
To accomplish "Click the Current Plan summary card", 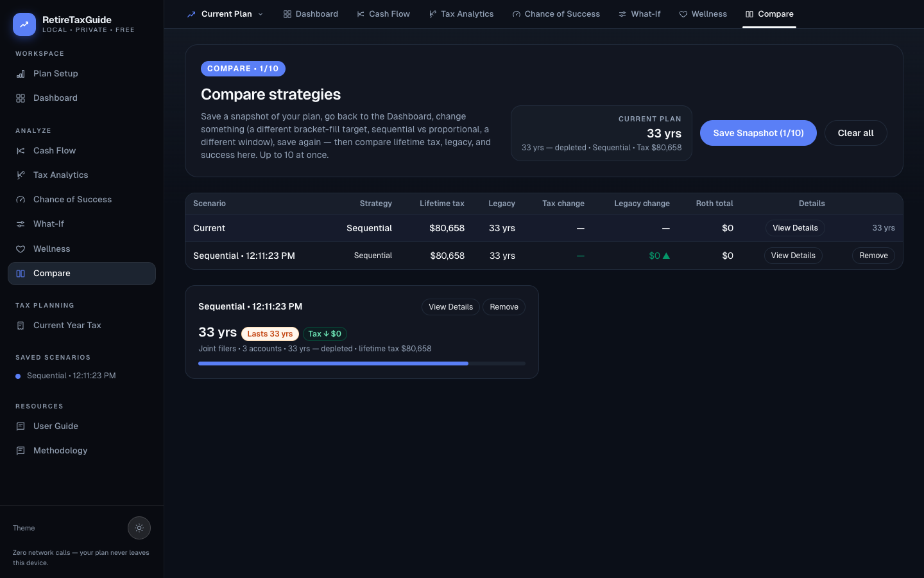I will (x=601, y=133).
